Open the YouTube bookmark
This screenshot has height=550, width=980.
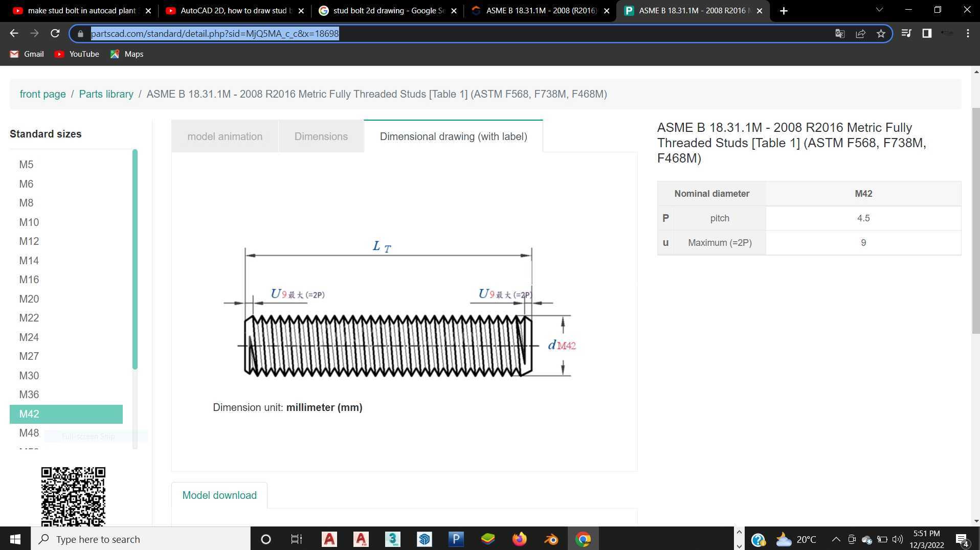point(77,54)
